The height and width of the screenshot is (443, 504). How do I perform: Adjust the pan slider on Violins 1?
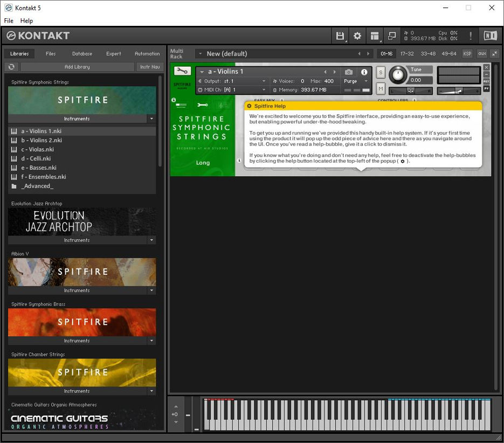410,91
